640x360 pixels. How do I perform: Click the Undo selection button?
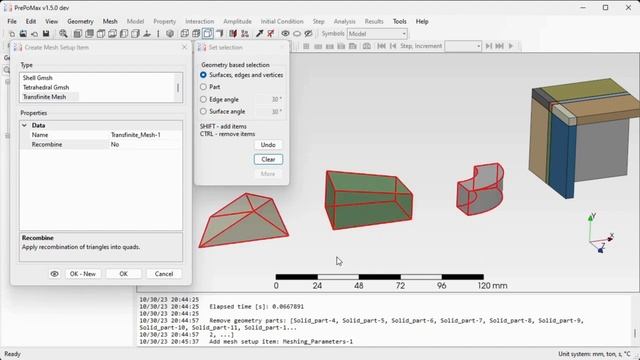click(x=268, y=145)
